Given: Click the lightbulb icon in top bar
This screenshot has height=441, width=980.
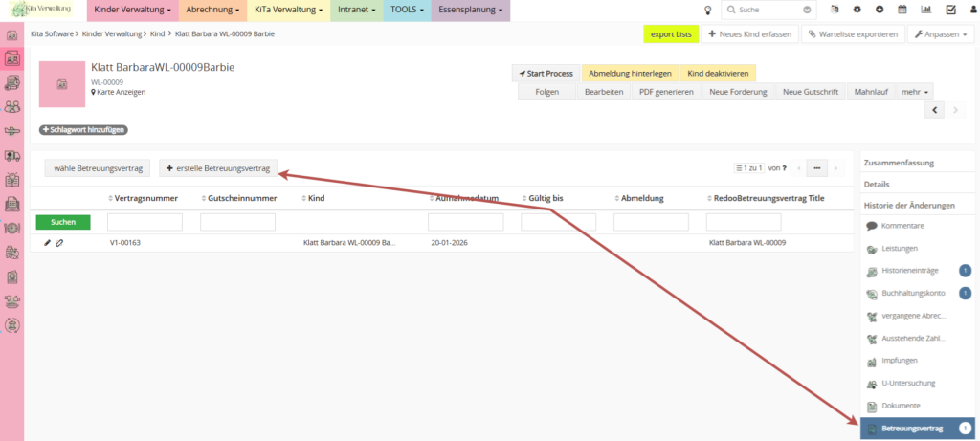Looking at the screenshot, I should [707, 10].
